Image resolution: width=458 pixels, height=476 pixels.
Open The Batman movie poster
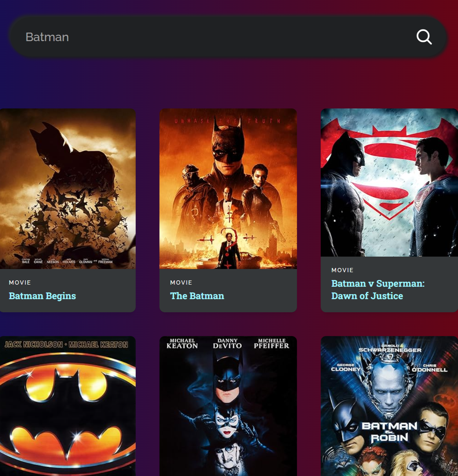click(x=228, y=189)
